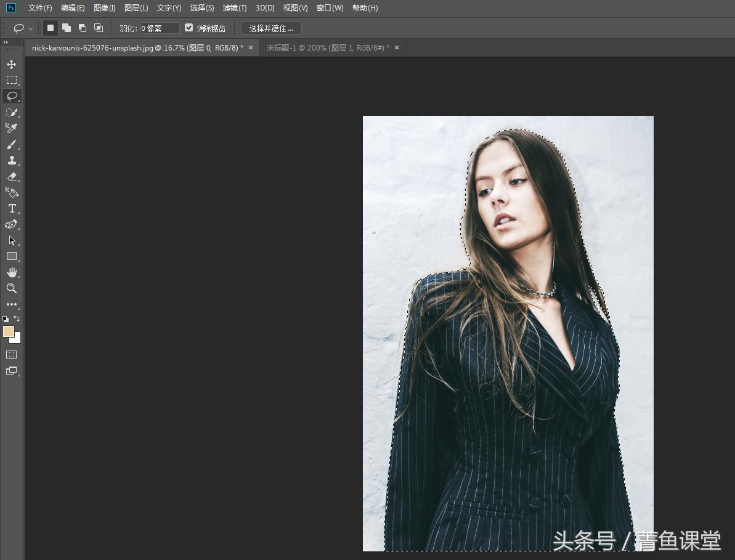735x560 pixels.
Task: Select the Quick Selection tool
Action: click(12, 112)
